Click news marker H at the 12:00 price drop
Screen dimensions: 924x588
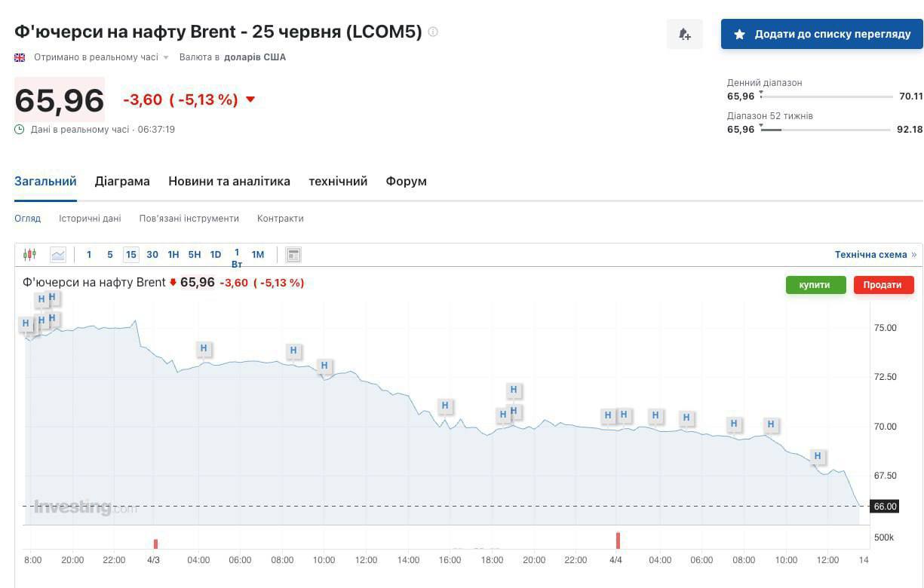point(817,456)
